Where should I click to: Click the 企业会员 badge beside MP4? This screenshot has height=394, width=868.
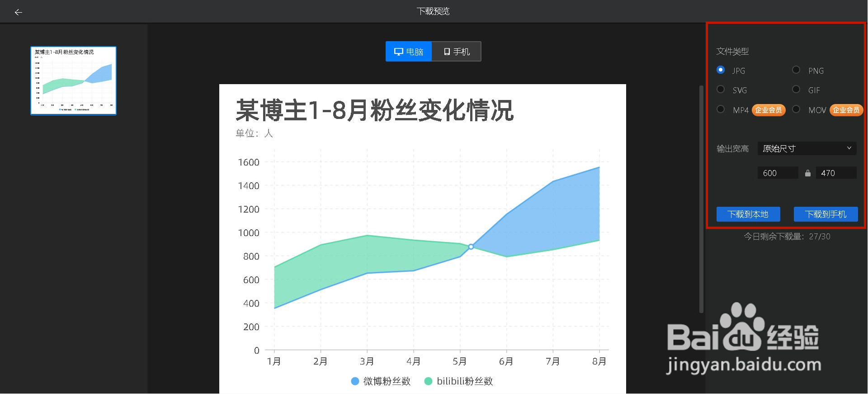coord(768,110)
